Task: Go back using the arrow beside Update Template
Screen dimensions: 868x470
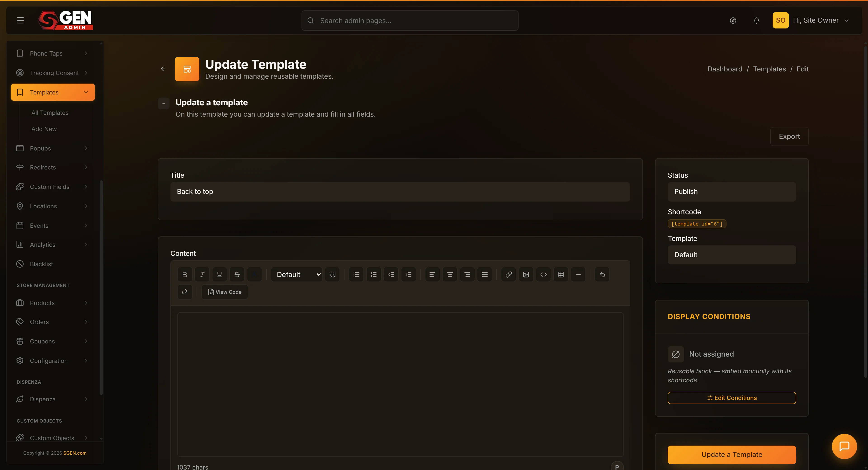Action: 163,69
